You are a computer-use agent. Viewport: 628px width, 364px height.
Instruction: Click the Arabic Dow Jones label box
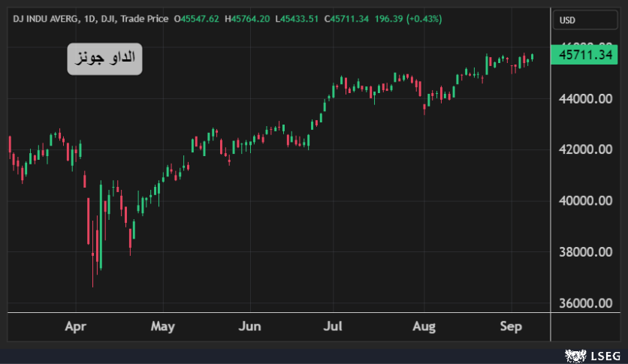click(x=104, y=59)
